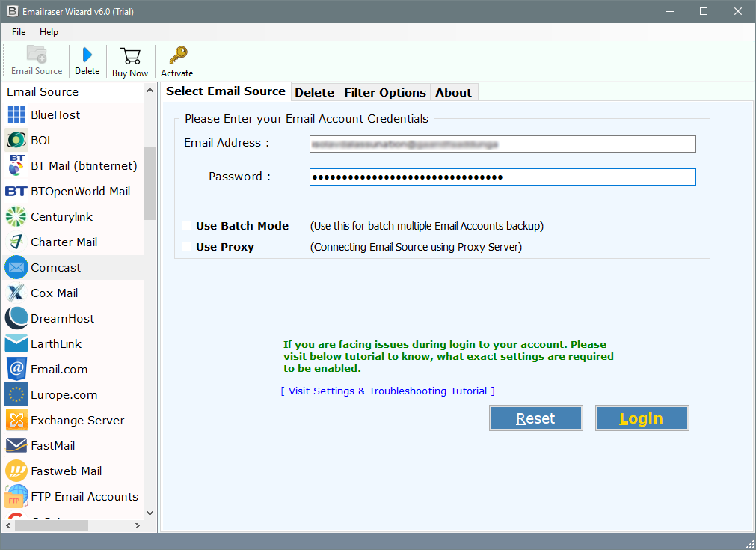Choose the BTOpenWorld Mail icon
Viewport: 756px width, 550px height.
tap(16, 191)
